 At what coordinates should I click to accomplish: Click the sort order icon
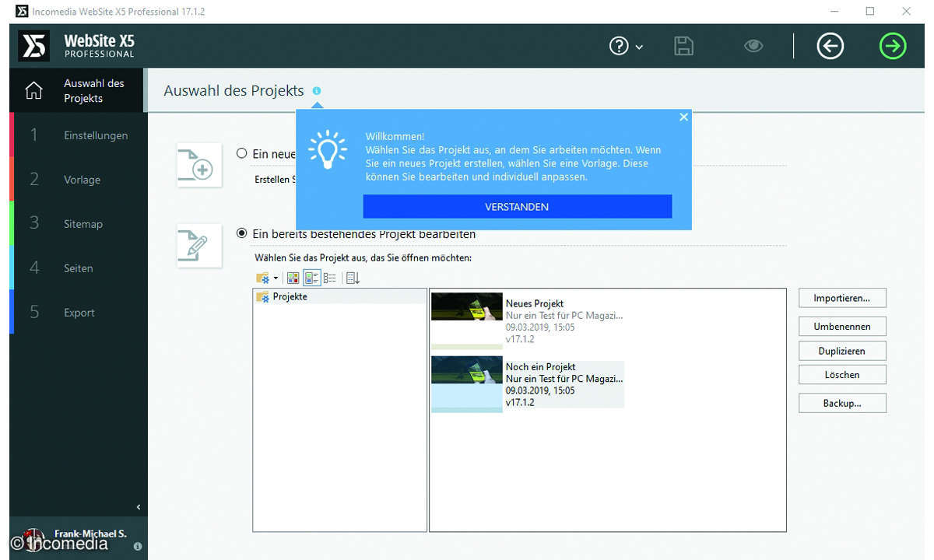[x=352, y=278]
